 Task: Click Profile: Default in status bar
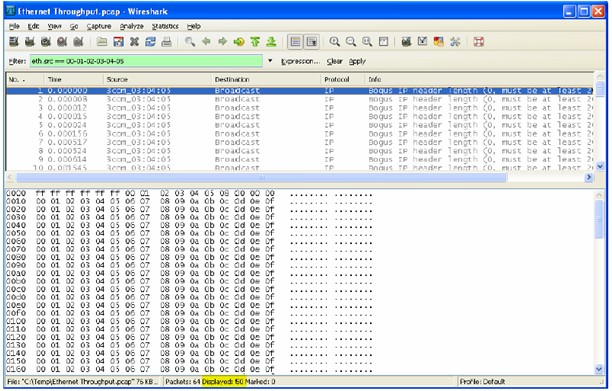click(x=482, y=382)
